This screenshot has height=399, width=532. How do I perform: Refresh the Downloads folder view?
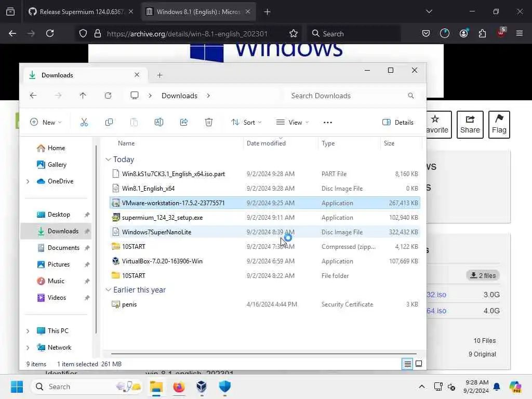[x=108, y=96]
